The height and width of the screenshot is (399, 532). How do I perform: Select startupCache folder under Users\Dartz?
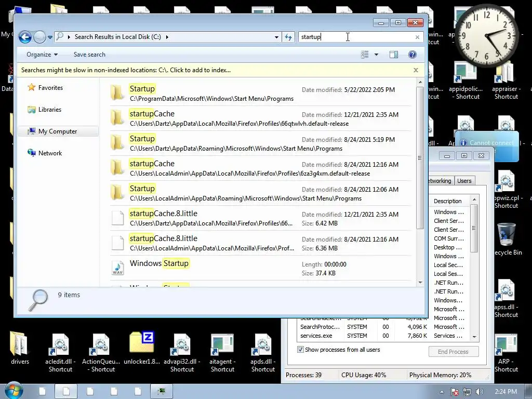[x=261, y=118]
